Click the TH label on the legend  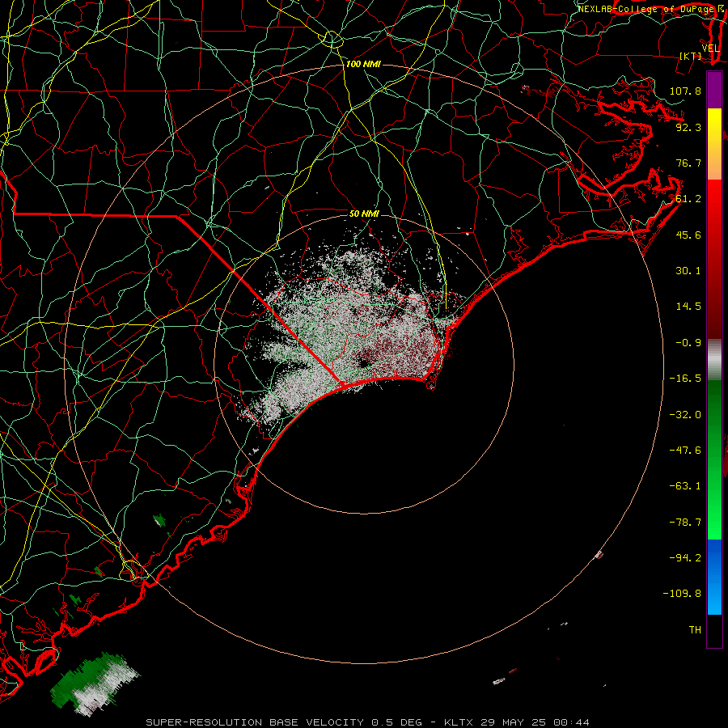click(695, 630)
